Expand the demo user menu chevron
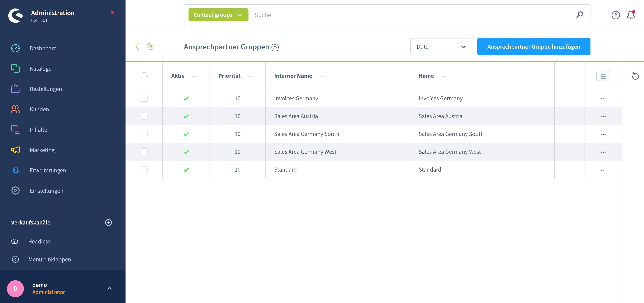The image size is (644, 303). [x=109, y=288]
